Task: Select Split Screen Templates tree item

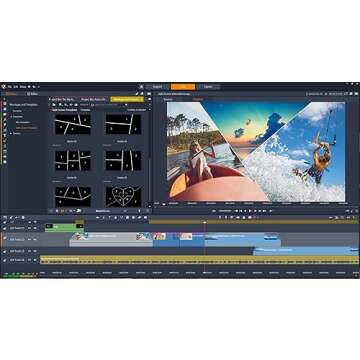Action: tap(26, 128)
